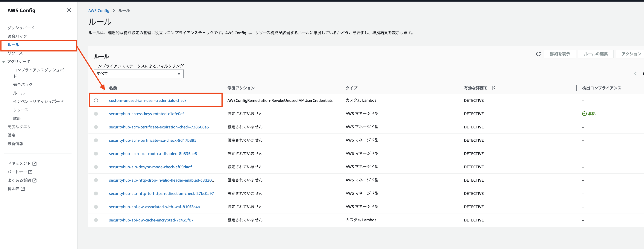
Task: Select radio for securityhub-alb-http-to-https-redirection-check-27bc0a97
Action: (x=96, y=194)
